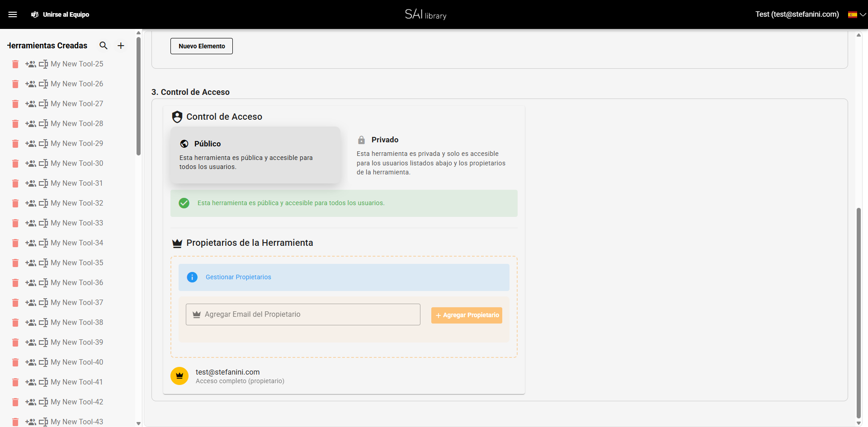Click the crown icon beside test@stefanini.com owner
The width and height of the screenshot is (868, 427).
click(x=179, y=375)
